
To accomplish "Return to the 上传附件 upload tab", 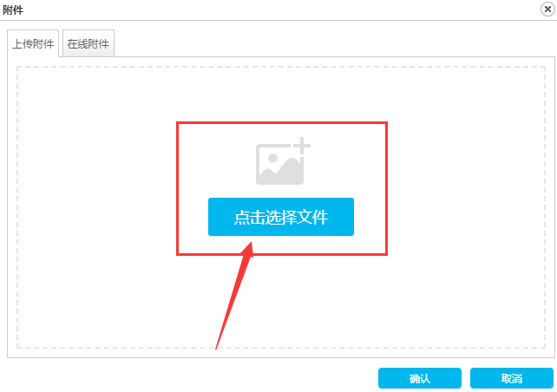I will point(33,43).
